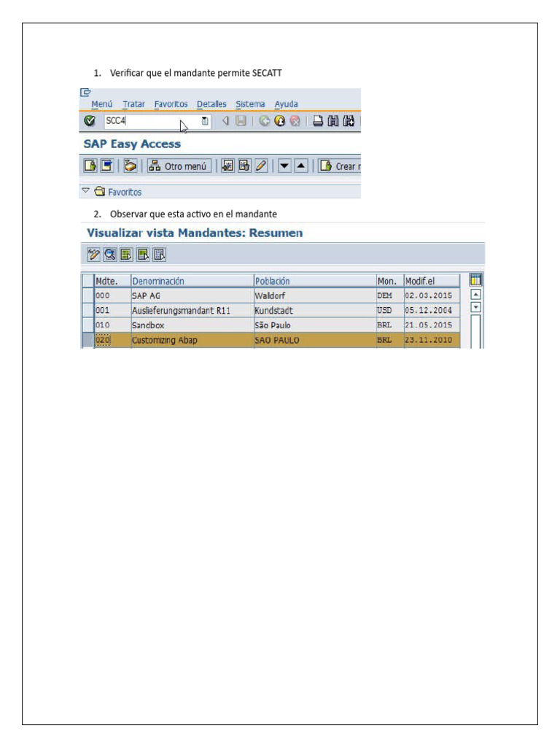Click the table scrollbar up arrow
Screen dimensions: 560x747
point(475,295)
